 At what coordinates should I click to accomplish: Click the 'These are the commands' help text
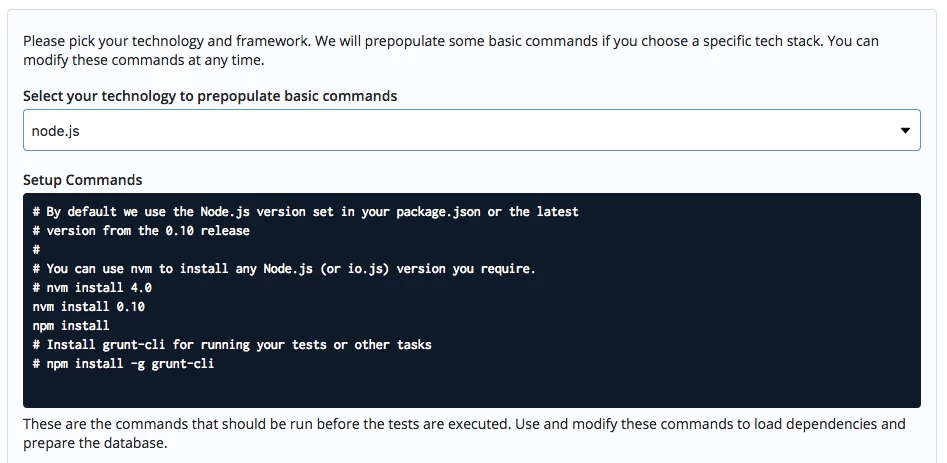point(464,433)
